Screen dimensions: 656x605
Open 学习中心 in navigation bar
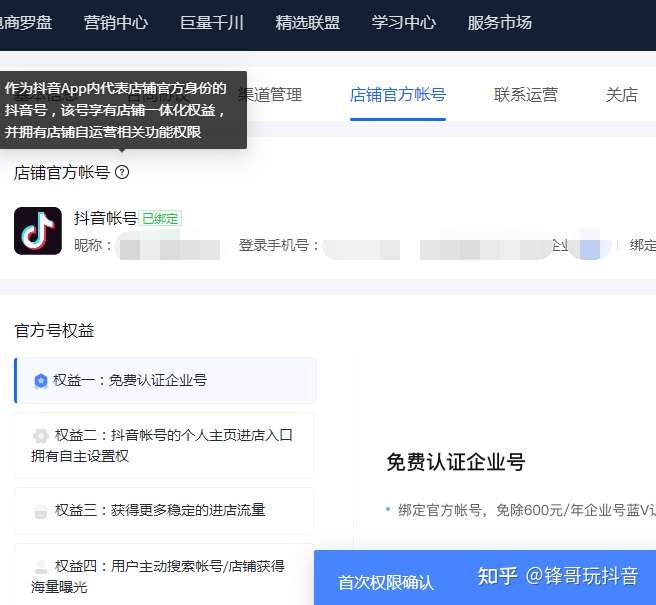click(404, 23)
